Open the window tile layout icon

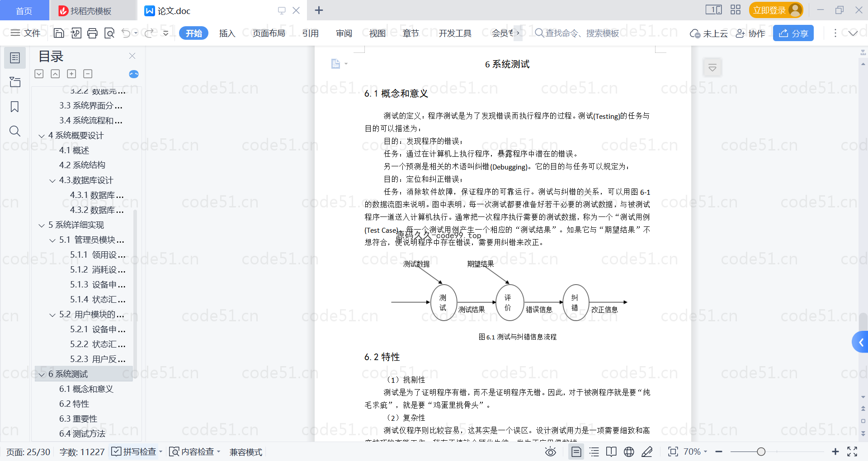(714, 10)
